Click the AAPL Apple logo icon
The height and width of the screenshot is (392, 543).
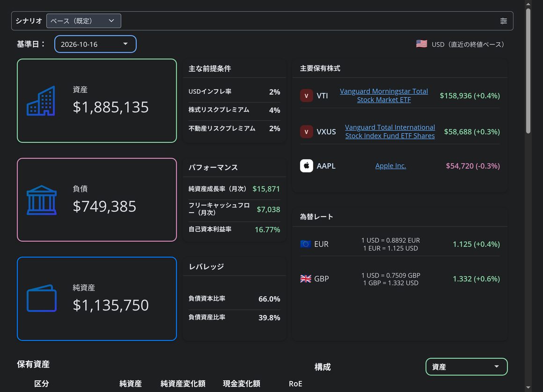click(306, 166)
